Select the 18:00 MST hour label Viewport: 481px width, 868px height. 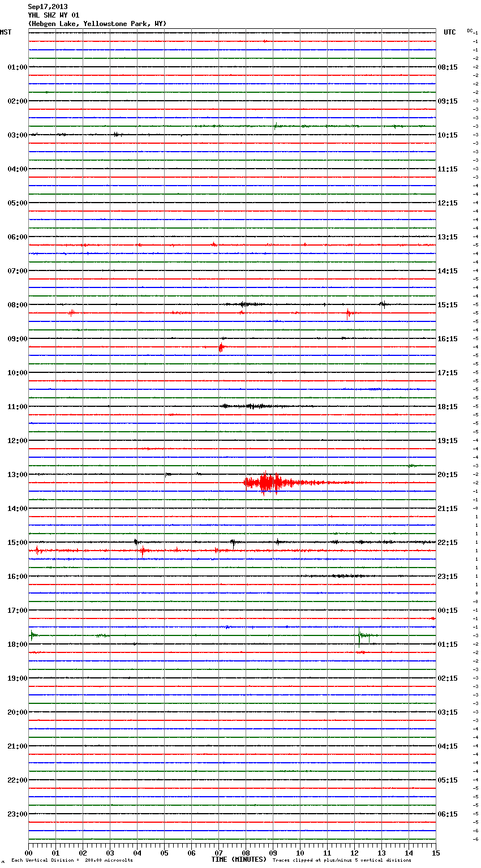click(x=18, y=644)
